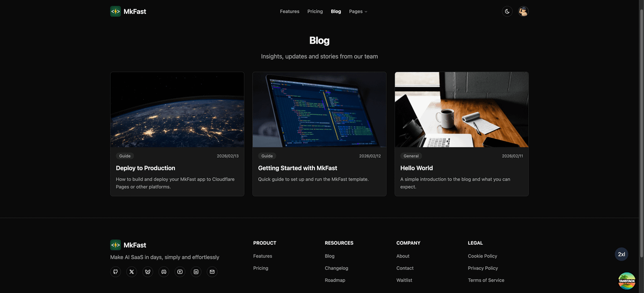This screenshot has height=293, width=644.
Task: Click the page vertical scrollbar
Action: click(641, 107)
